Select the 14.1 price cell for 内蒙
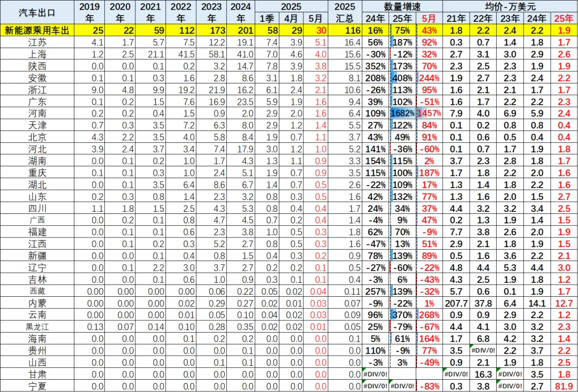The width and height of the screenshot is (578, 392). click(x=537, y=303)
